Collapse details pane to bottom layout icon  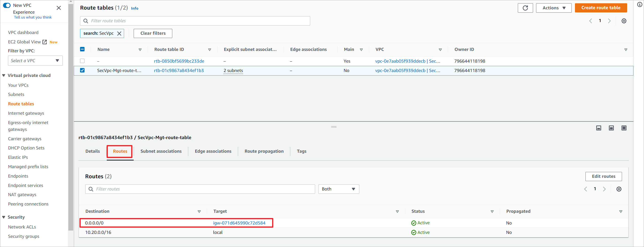click(599, 128)
